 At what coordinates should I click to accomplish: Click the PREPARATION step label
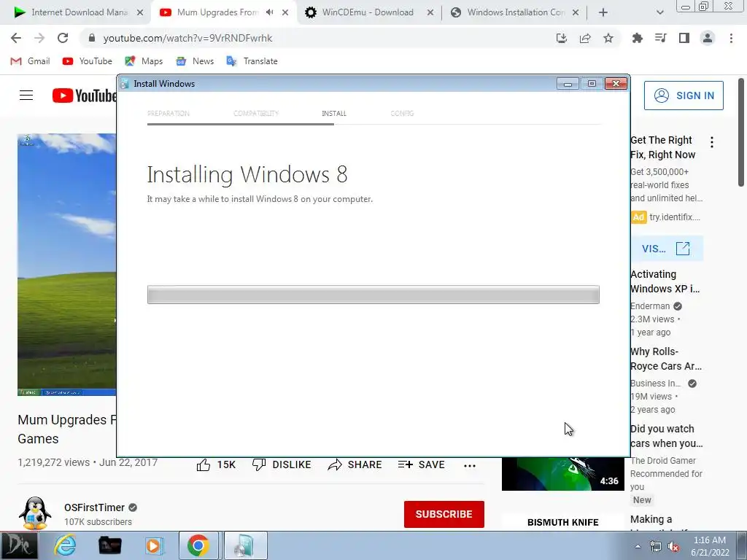click(169, 113)
